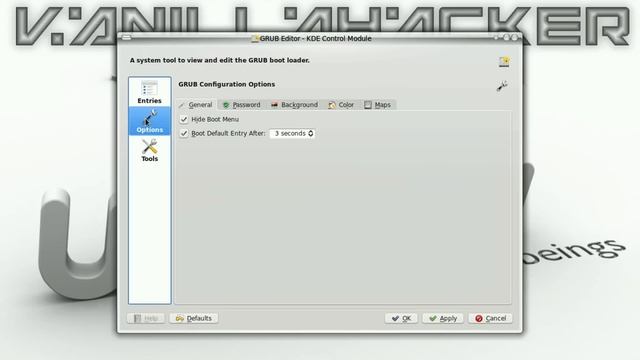Switch to the Background tab
This screenshot has width=640, height=360.
click(x=294, y=105)
